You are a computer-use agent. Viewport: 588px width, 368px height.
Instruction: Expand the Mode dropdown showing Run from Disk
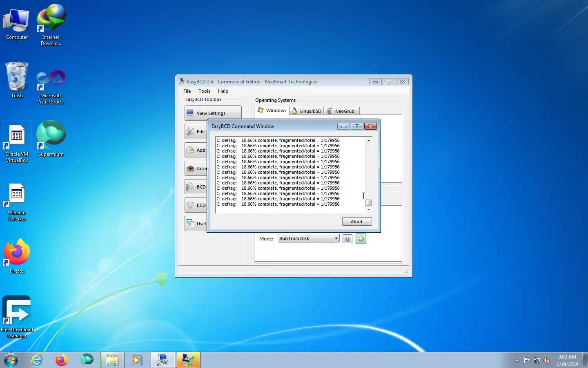309,238
